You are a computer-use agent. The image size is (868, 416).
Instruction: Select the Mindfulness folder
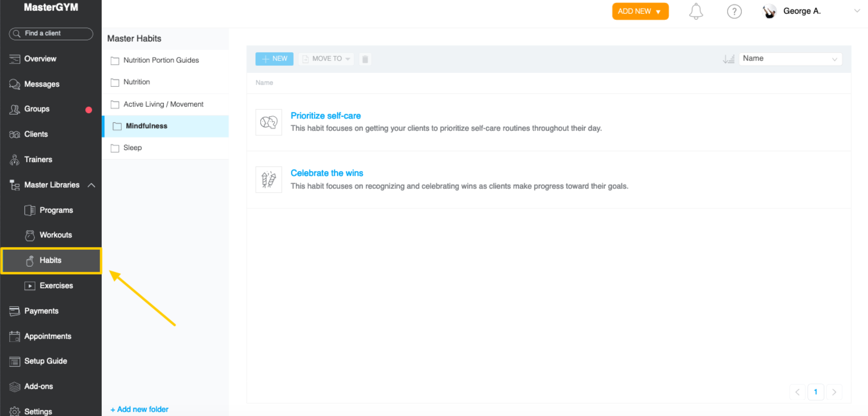click(166, 126)
